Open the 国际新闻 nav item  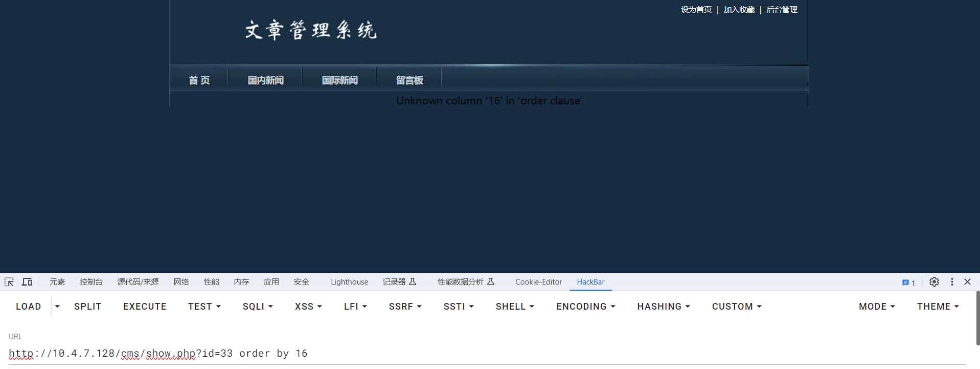tap(339, 80)
